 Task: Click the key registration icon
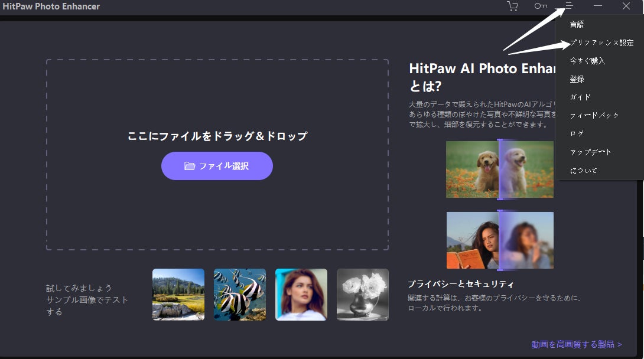click(x=541, y=6)
